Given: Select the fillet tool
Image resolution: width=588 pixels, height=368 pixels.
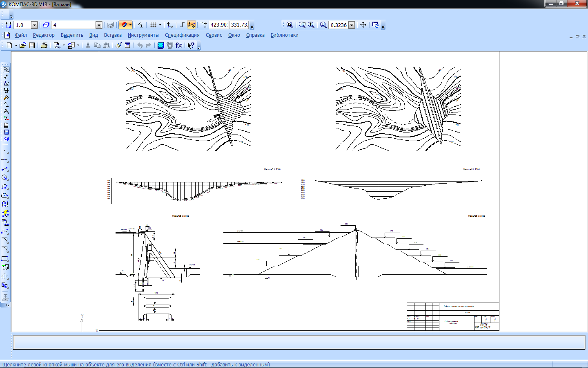Looking at the screenshot, I should [x=5, y=249].
